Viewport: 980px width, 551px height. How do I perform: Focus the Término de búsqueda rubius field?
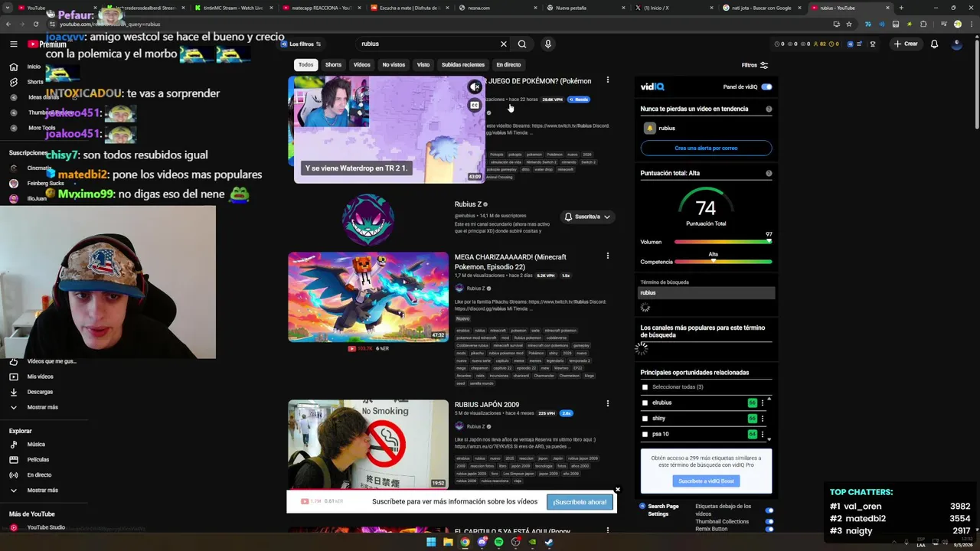coord(707,293)
